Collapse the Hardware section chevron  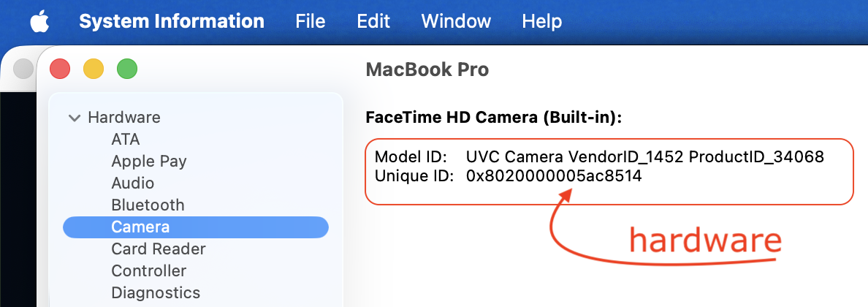pyautogui.click(x=74, y=118)
